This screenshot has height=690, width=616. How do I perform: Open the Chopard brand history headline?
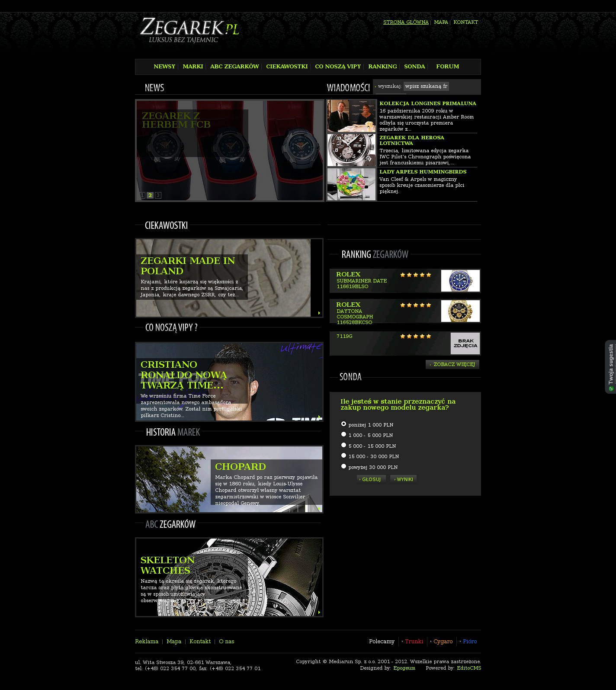point(241,466)
